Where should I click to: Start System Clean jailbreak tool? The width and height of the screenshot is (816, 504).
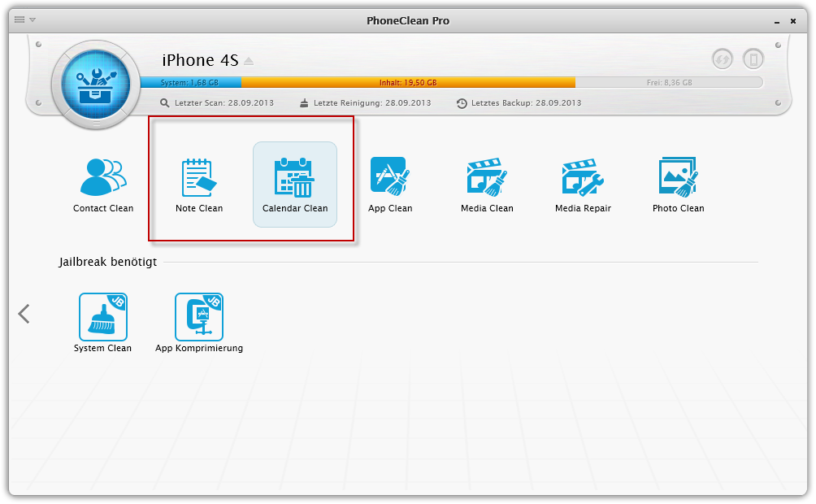tap(102, 323)
